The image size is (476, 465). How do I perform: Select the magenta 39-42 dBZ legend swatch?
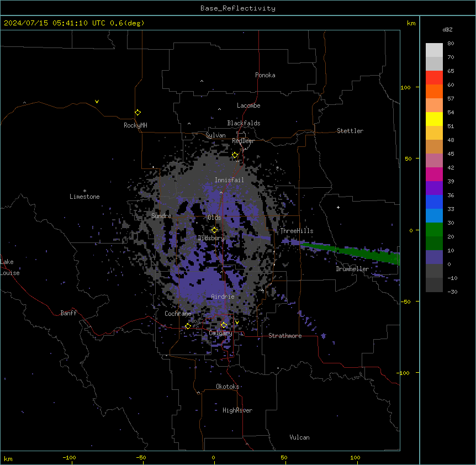pyautogui.click(x=434, y=174)
